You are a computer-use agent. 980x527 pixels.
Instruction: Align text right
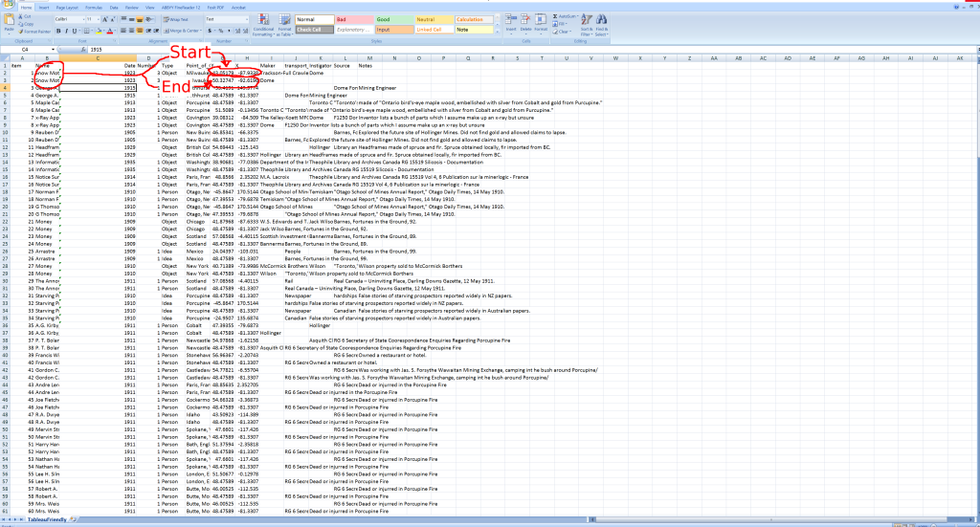pos(140,31)
